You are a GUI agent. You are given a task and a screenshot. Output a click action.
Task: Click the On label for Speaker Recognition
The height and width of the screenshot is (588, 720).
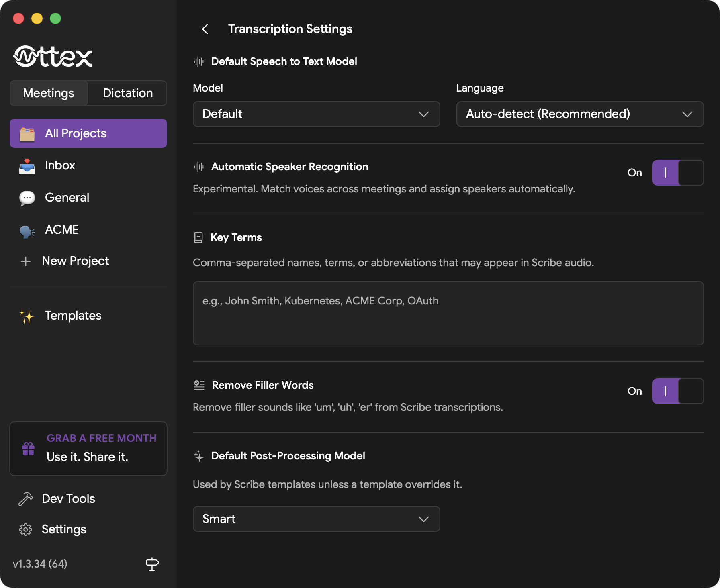(x=635, y=173)
